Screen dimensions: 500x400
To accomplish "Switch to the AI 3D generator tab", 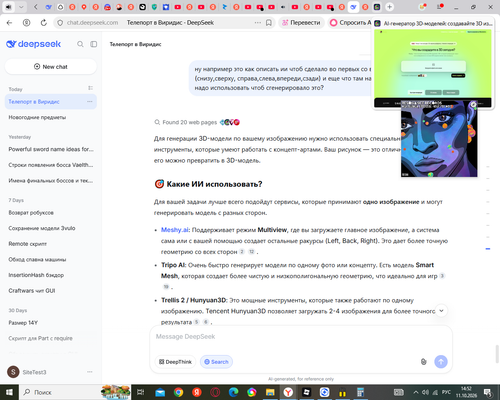I will coord(377,7).
